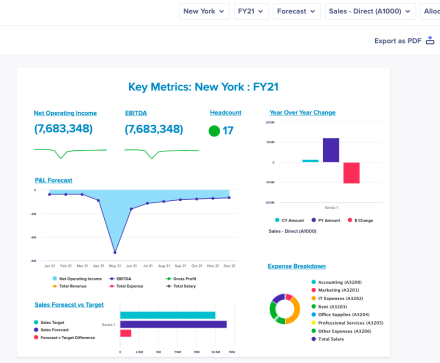The width and height of the screenshot is (440, 363).
Task: Toggle EBITDA legend series in P&L chart
Action: click(x=120, y=279)
